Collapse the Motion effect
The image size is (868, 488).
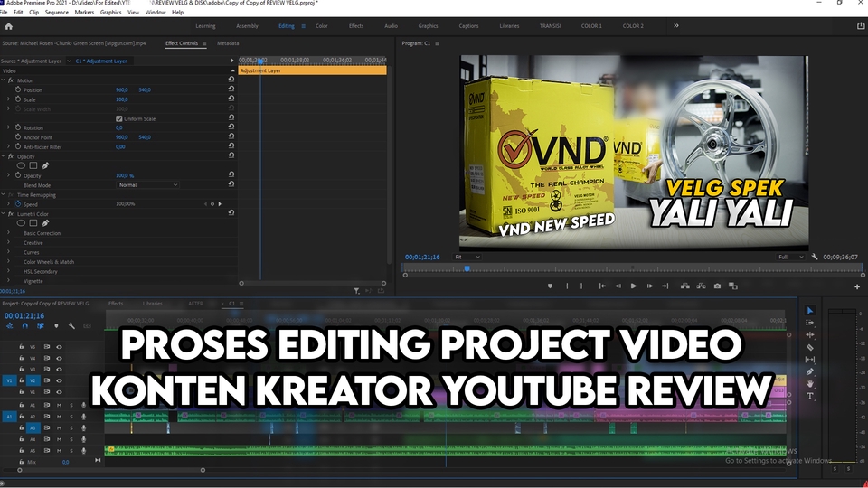click(4, 80)
